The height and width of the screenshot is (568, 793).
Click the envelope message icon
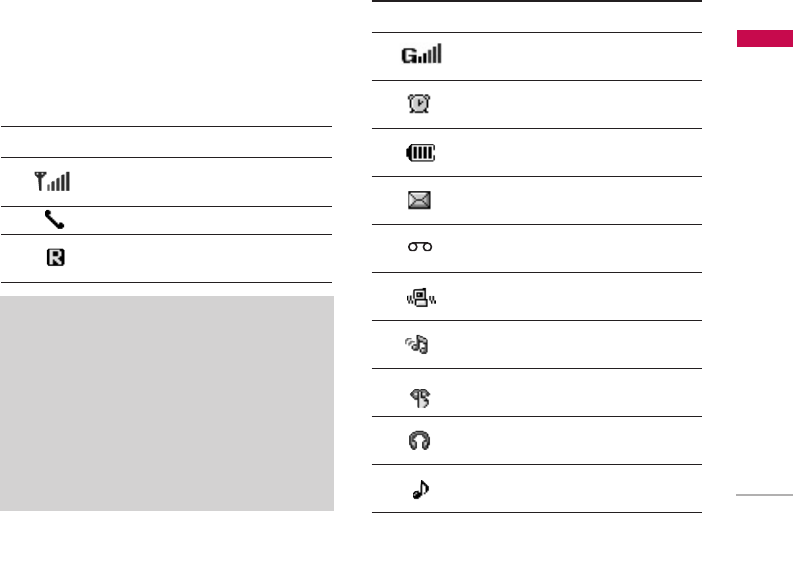420,201
